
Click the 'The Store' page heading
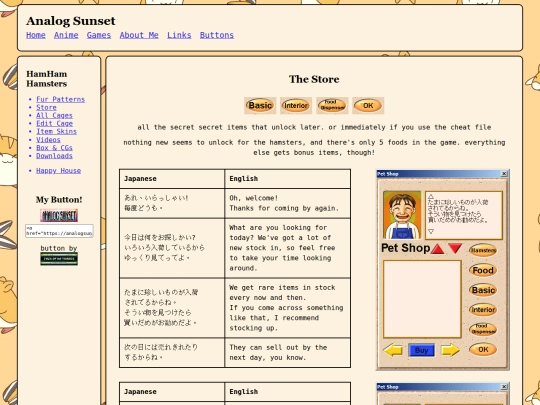click(x=314, y=79)
